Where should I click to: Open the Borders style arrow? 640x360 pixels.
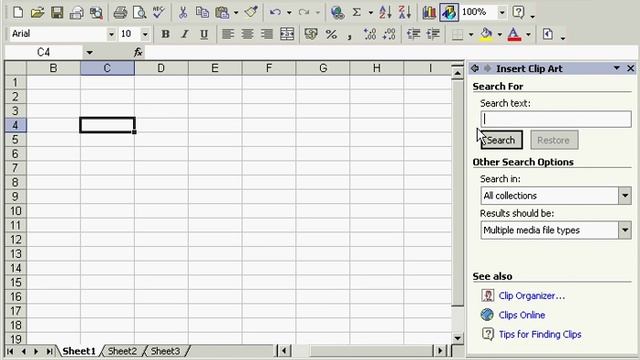point(471,34)
